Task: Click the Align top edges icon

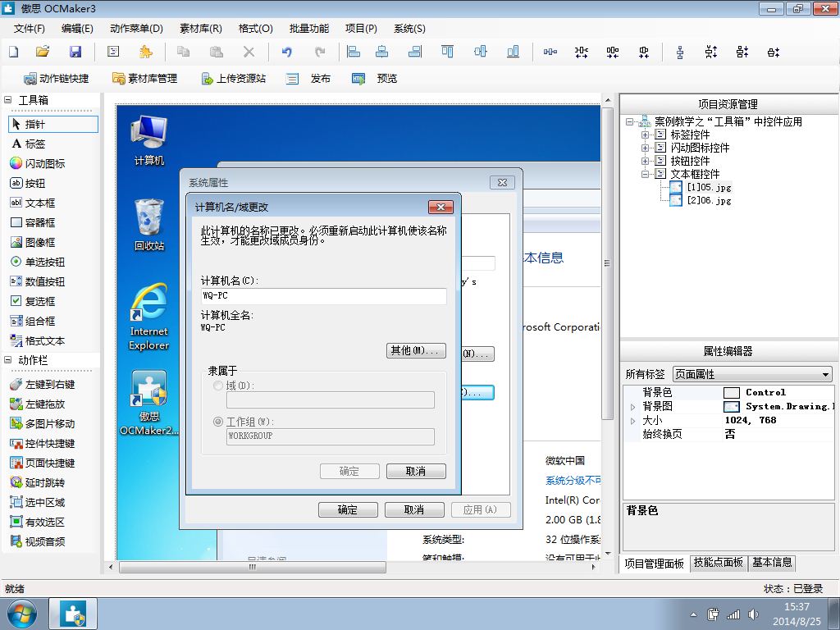Action: (447, 52)
